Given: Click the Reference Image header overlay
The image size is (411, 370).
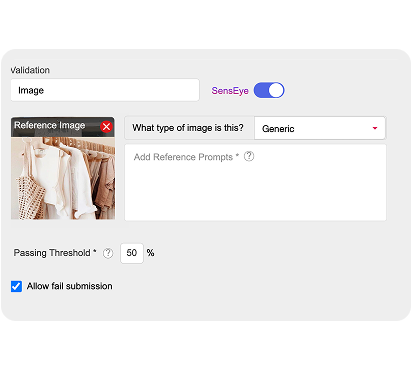Looking at the screenshot, I should tap(55, 127).
